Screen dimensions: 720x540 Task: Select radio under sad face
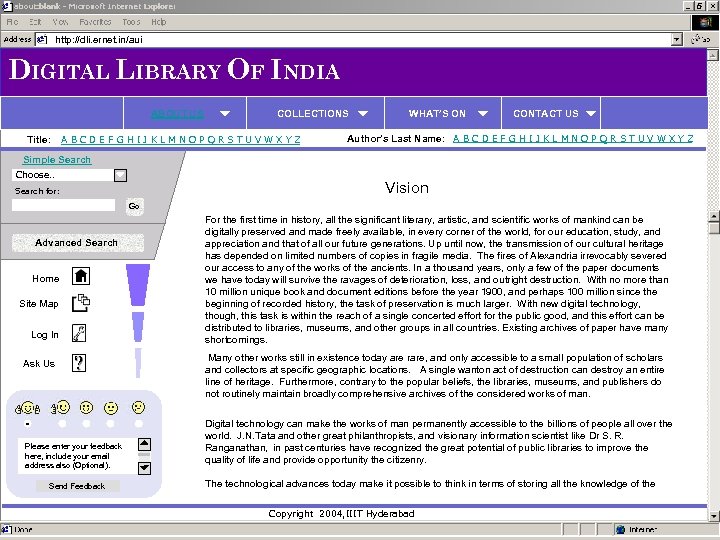point(138,424)
